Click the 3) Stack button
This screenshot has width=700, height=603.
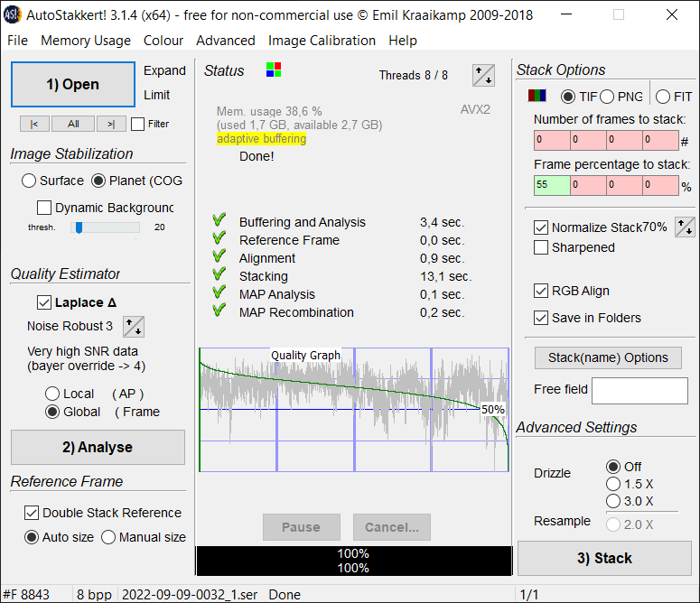pos(604,558)
